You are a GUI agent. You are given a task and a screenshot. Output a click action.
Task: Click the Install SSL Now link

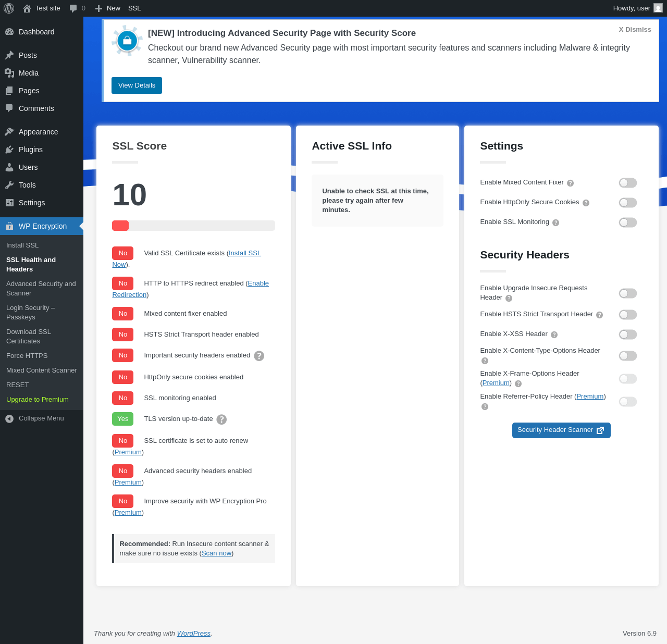[245, 253]
